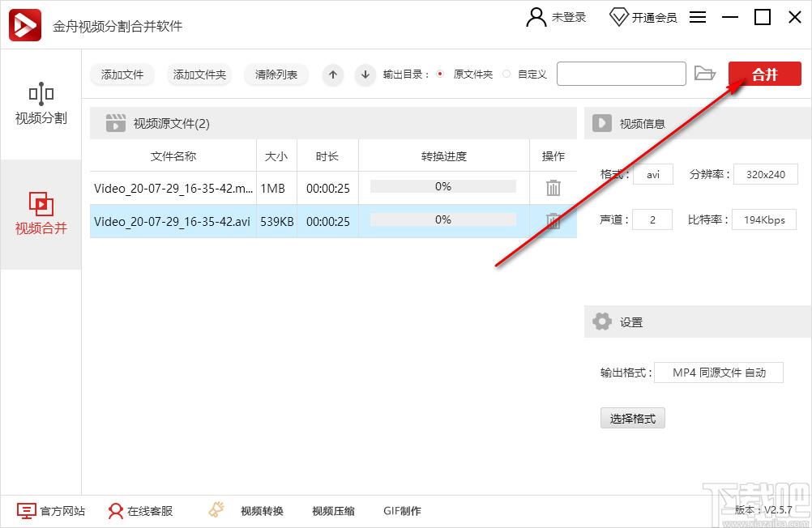Switch to the video merge tab
Screen dimensions: 812x528
click(41, 214)
